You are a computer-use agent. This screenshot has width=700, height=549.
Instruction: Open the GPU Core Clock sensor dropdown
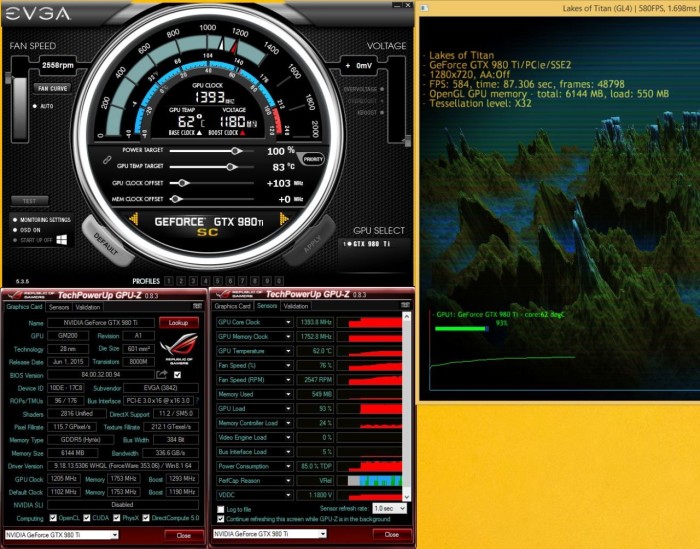pos(288,322)
